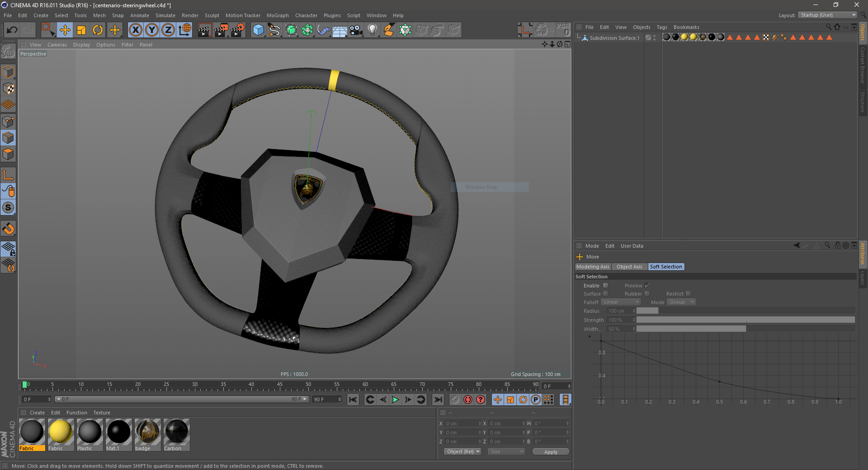Open the Mode Group dropdown
The height and width of the screenshot is (470, 868).
(x=681, y=302)
